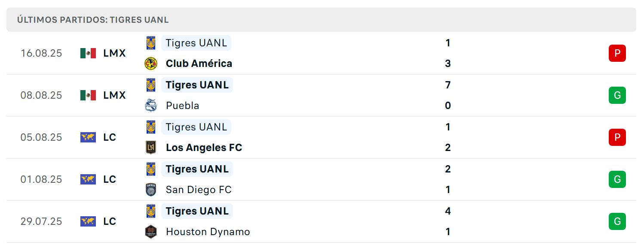
Task: Open the Houston Dynamo team link
Action: point(208,232)
